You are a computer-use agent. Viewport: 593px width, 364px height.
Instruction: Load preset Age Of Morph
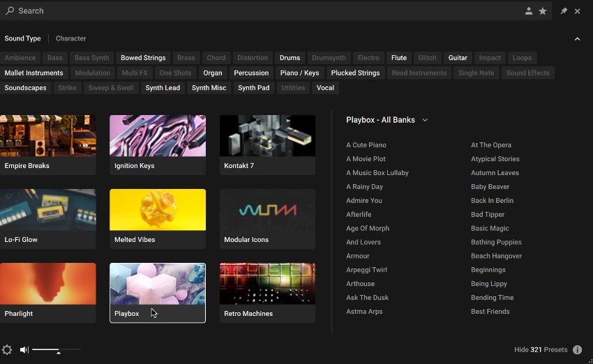pos(368,228)
